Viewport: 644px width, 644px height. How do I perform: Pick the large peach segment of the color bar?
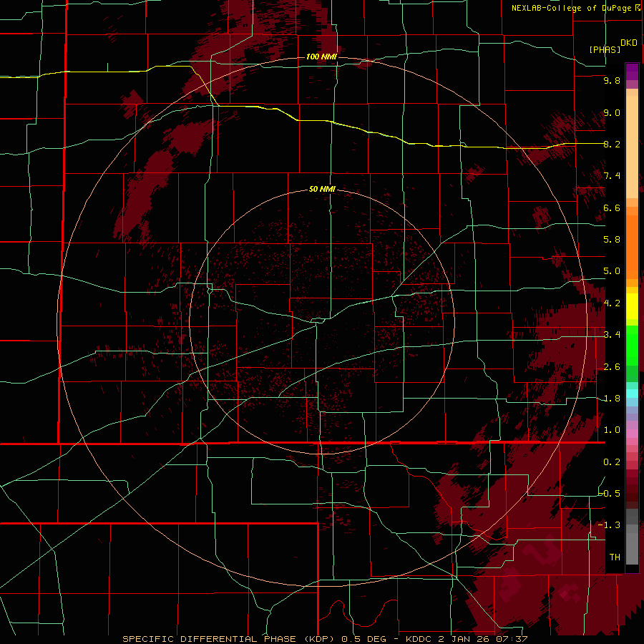(x=632, y=147)
